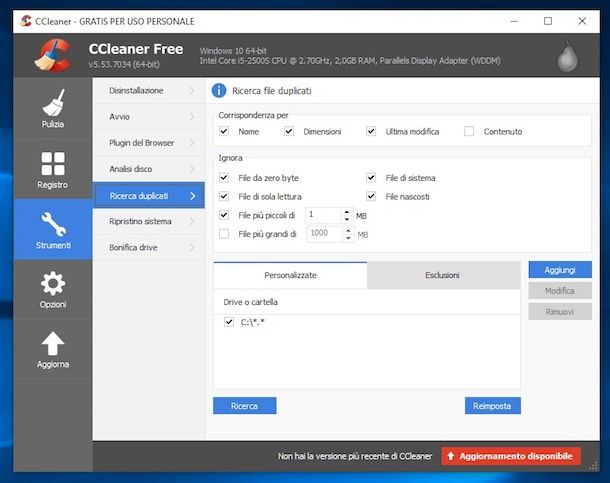Viewport: 610px width, 483px height.
Task: Open Bonifica drive tool
Action: (149, 247)
